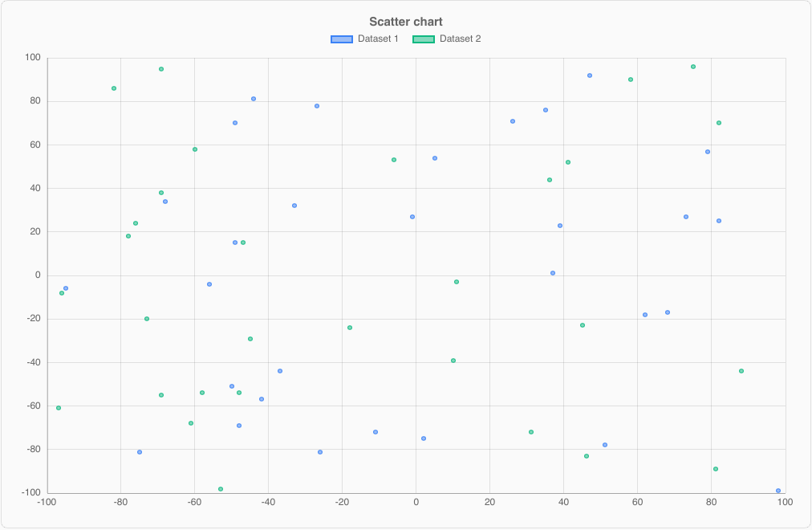The height and width of the screenshot is (530, 812).
Task: Select green point at x 10, y -39
Action: pos(453,361)
